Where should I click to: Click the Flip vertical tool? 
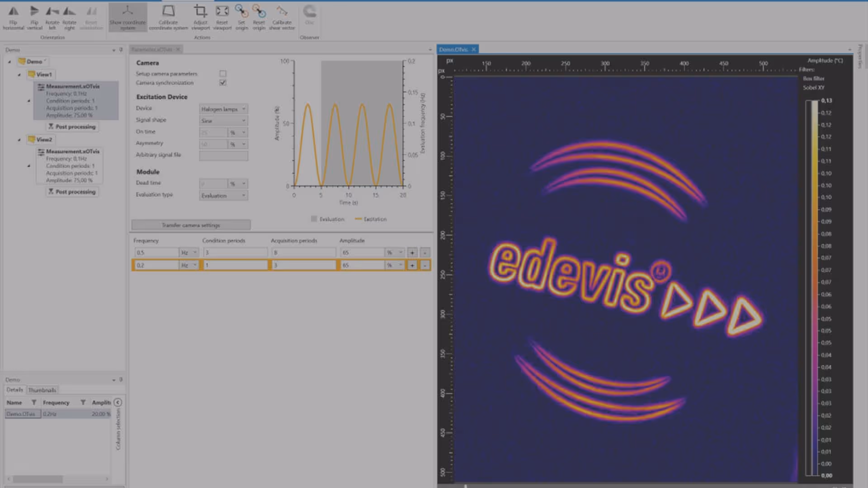pos(34,17)
